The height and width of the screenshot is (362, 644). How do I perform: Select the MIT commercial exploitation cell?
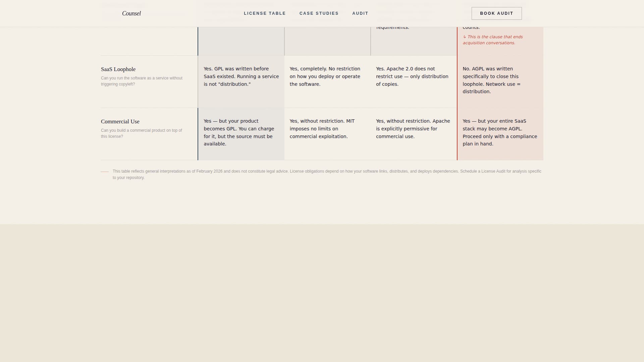[x=322, y=129]
